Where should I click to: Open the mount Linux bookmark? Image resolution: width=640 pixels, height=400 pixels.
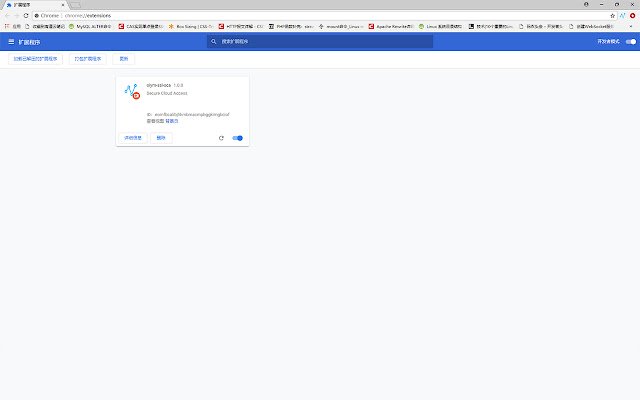pos(341,26)
